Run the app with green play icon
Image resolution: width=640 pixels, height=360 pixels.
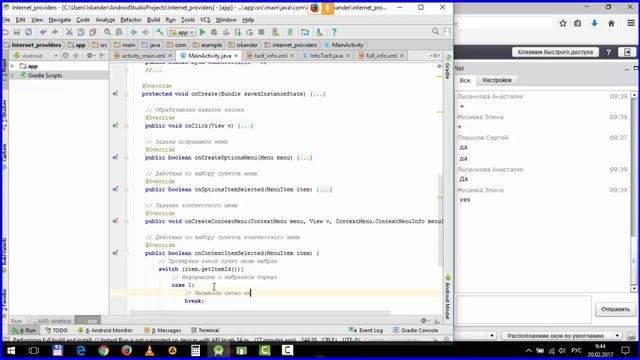click(202, 32)
